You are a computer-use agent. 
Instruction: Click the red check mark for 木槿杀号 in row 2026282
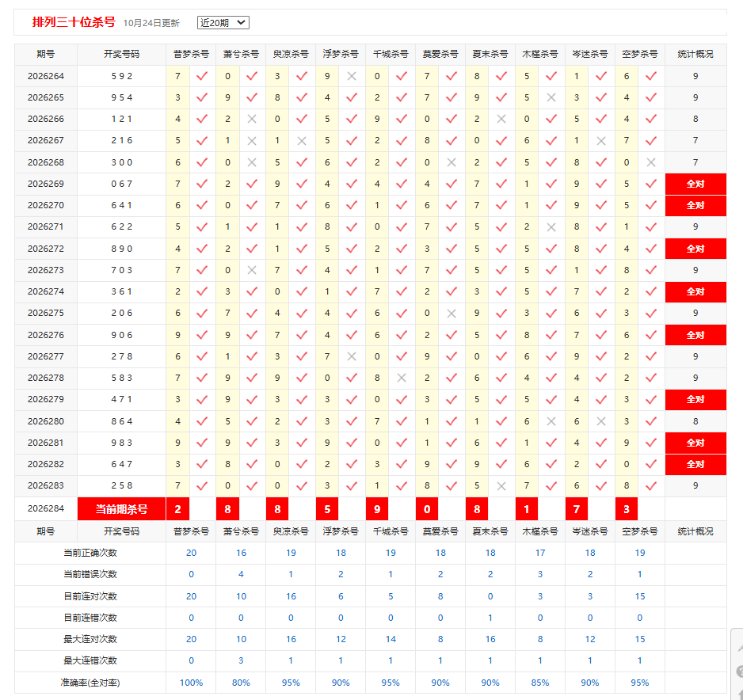pos(551,464)
